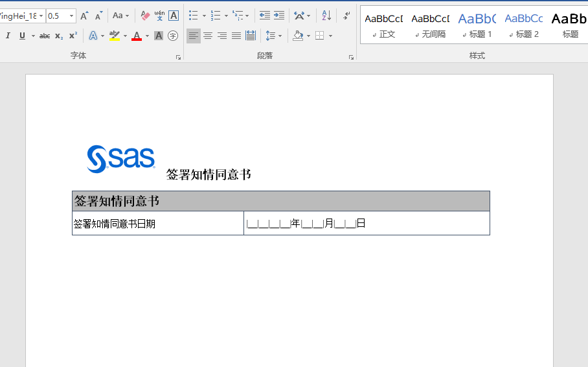588x367 pixels.
Task: Align text to the left
Action: [194, 36]
